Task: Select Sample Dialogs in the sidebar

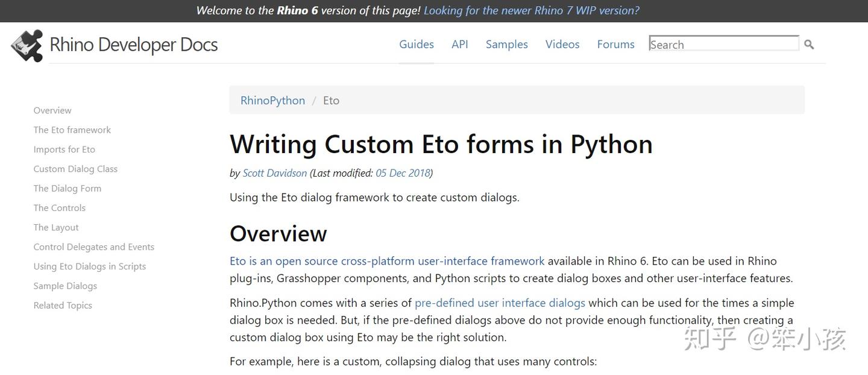Action: point(65,286)
